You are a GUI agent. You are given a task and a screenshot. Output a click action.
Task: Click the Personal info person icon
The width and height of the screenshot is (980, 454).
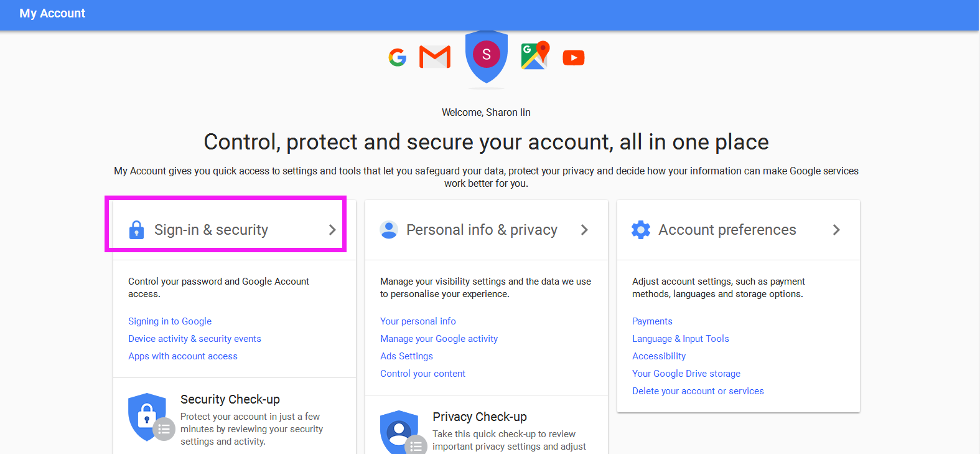point(389,230)
